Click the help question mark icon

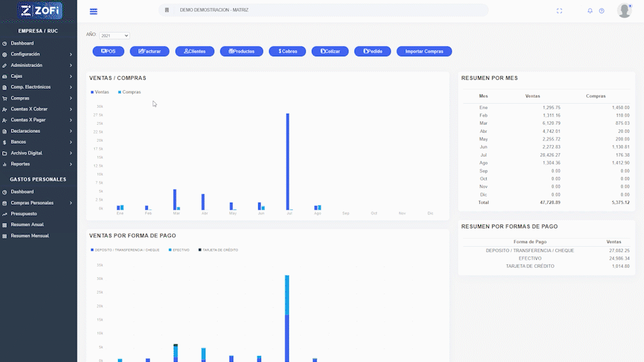click(x=601, y=11)
